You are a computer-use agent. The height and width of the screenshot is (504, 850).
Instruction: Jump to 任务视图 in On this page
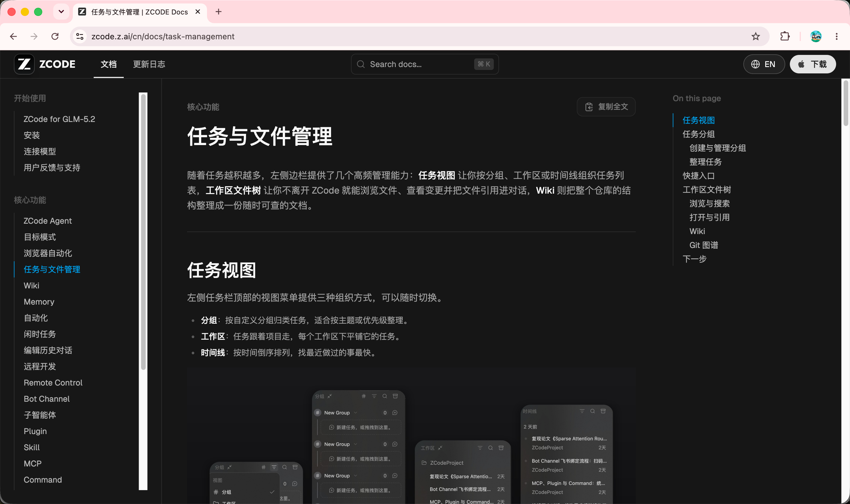[x=699, y=120]
